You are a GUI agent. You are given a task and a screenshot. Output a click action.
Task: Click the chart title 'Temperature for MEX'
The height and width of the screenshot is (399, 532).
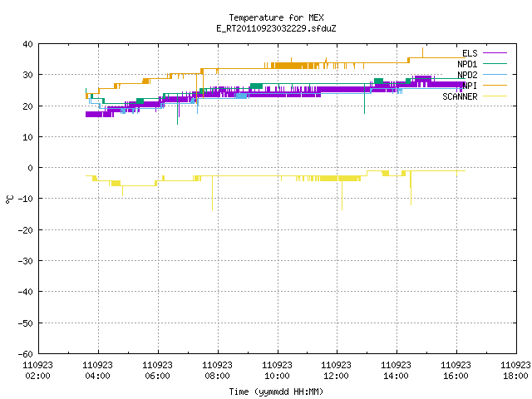pyautogui.click(x=276, y=17)
